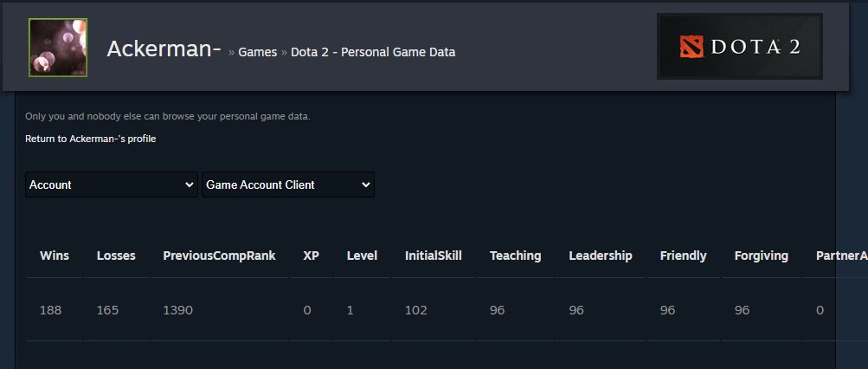Expand the Game Account Client dropdown
Viewport: 868px width, 369px height.
(x=288, y=184)
